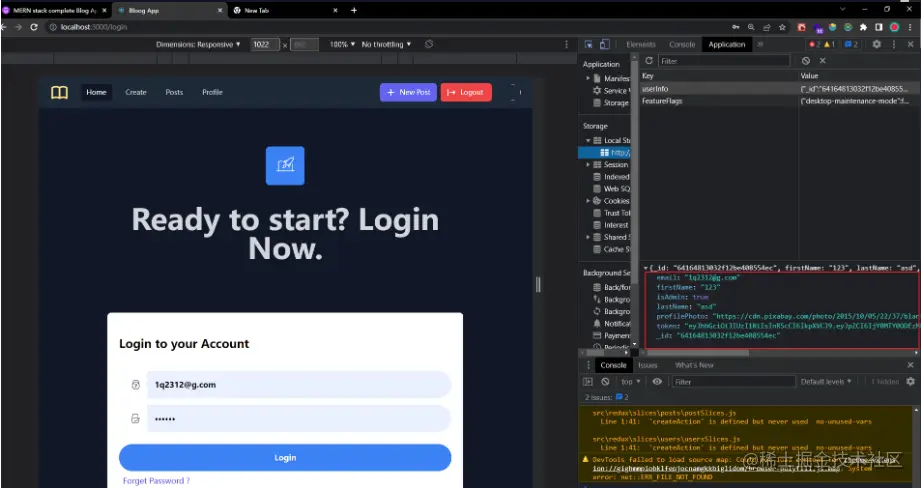This screenshot has width=921, height=488.
Task: Expand the Manifest tree item
Action: [588, 78]
